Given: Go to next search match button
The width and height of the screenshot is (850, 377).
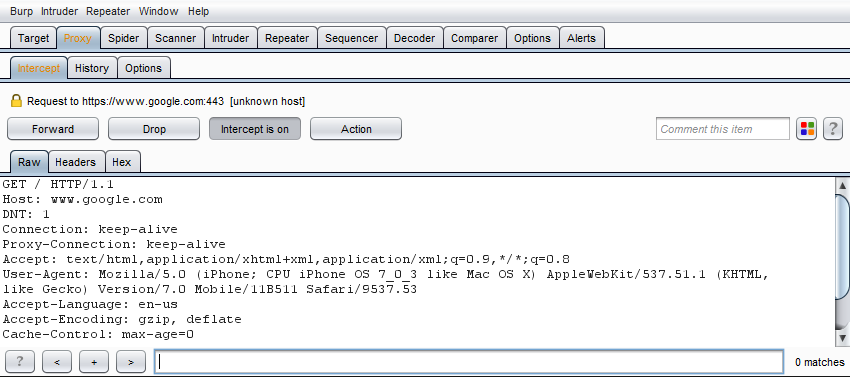Looking at the screenshot, I should tap(131, 362).
